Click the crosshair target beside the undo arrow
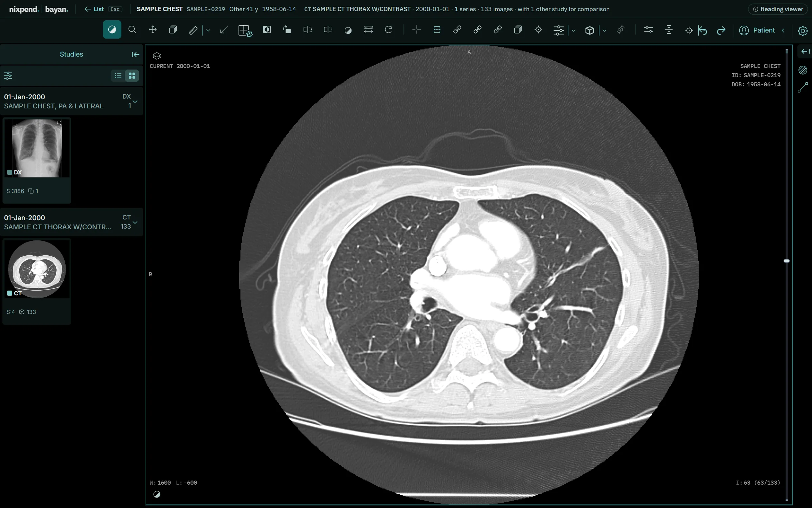Screen dimensions: 812x508 click(689, 30)
